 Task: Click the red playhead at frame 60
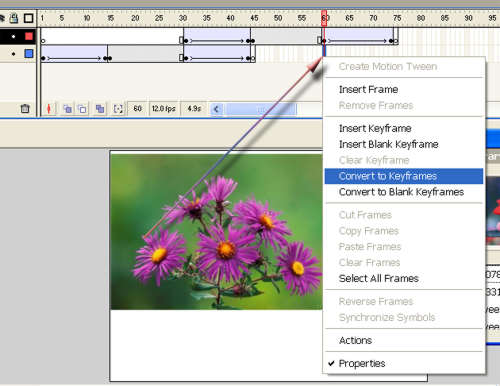pyautogui.click(x=324, y=18)
